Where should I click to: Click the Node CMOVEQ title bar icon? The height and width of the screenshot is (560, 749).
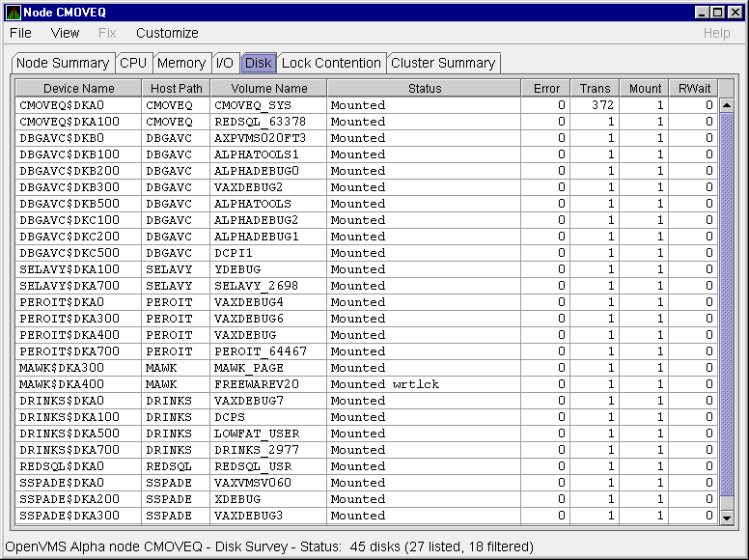[x=13, y=12]
